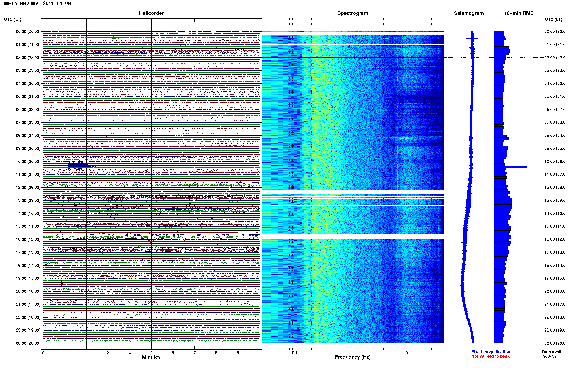Image resolution: width=588 pixels, height=368 pixels.
Task: Click the 02:00 (22:00) left time label
Action: pyautogui.click(x=28, y=58)
